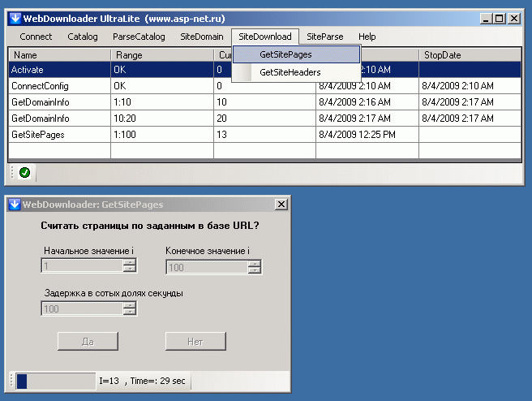Click the current value 13 cell
Image resolution: width=532 pixels, height=401 pixels.
264,135
